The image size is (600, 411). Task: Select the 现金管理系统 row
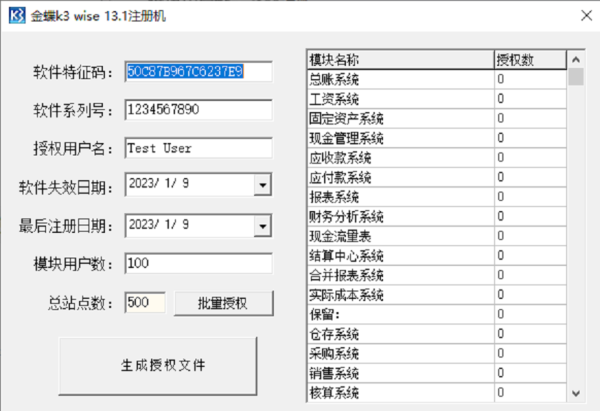tap(437, 138)
